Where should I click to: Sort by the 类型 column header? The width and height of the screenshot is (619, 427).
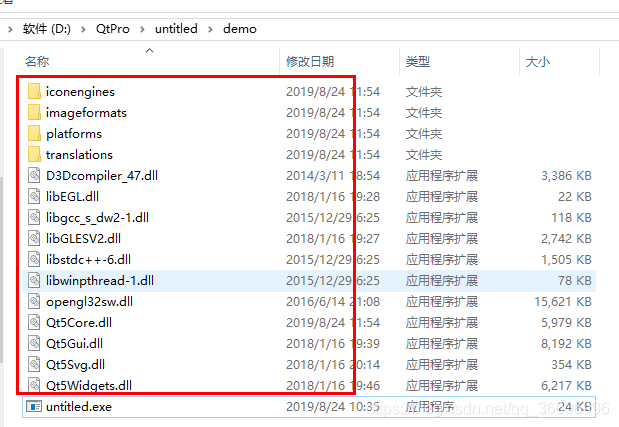(418, 62)
